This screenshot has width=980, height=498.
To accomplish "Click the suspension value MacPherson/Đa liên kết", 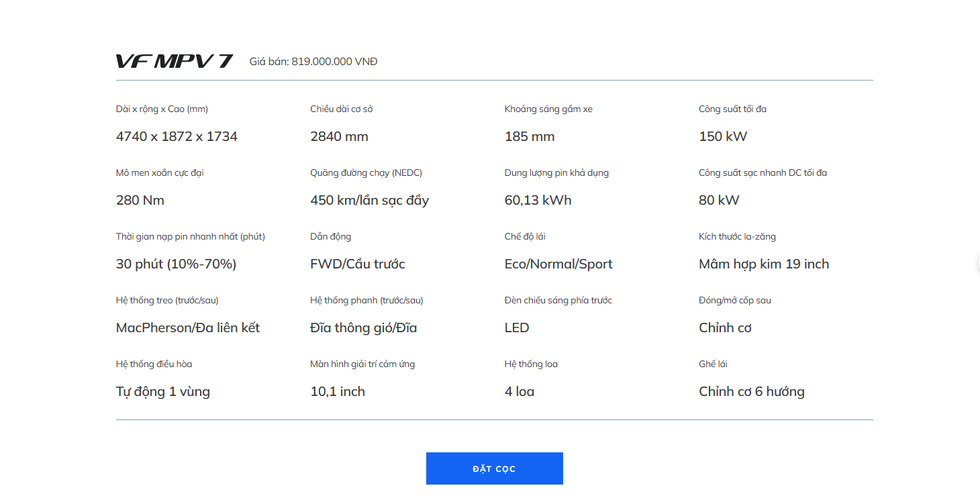I will pos(187,328).
